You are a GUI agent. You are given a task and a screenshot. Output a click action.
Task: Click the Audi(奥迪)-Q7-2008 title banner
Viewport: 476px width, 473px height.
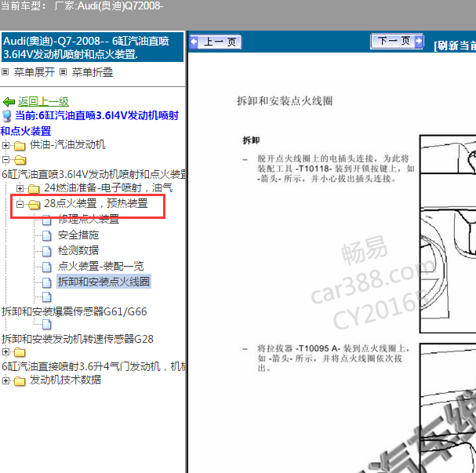coord(93,47)
